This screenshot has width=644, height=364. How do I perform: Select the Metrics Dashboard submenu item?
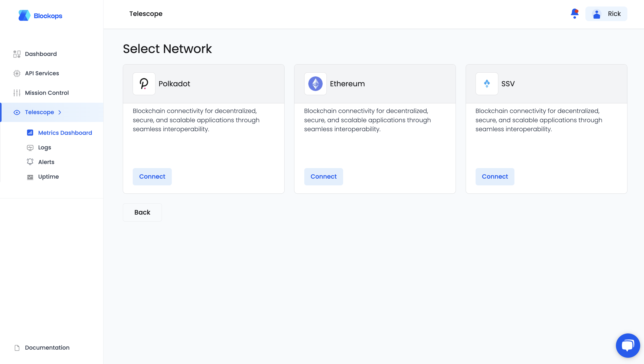(x=65, y=133)
